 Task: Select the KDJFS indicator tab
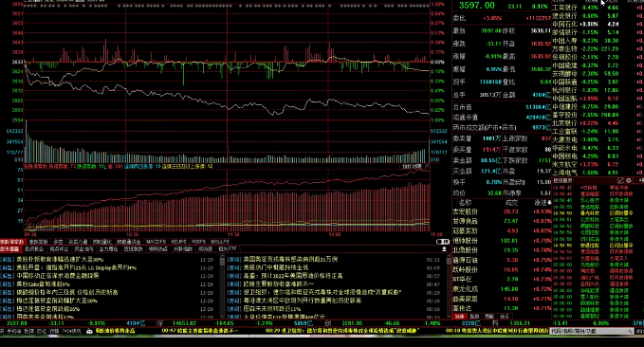pos(178,242)
